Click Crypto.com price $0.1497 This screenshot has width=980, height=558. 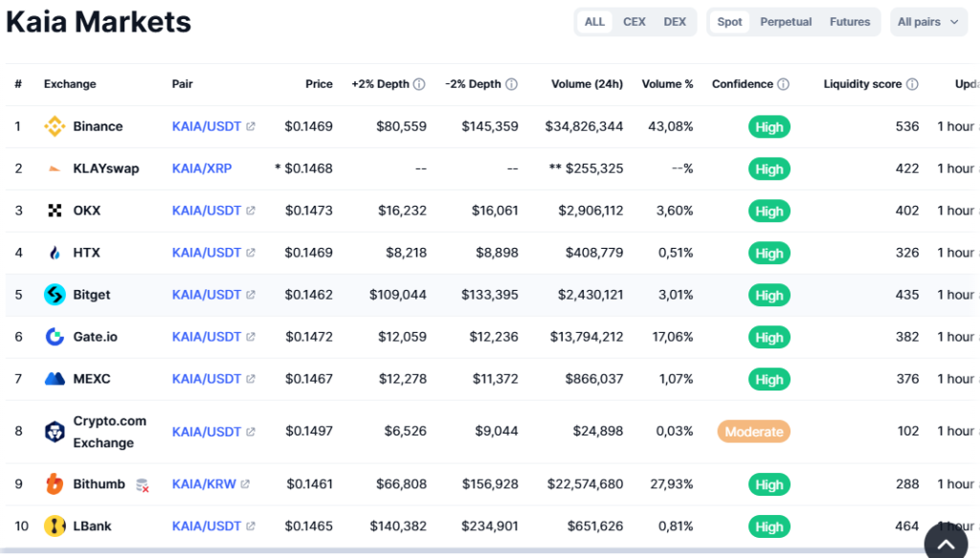pos(309,431)
